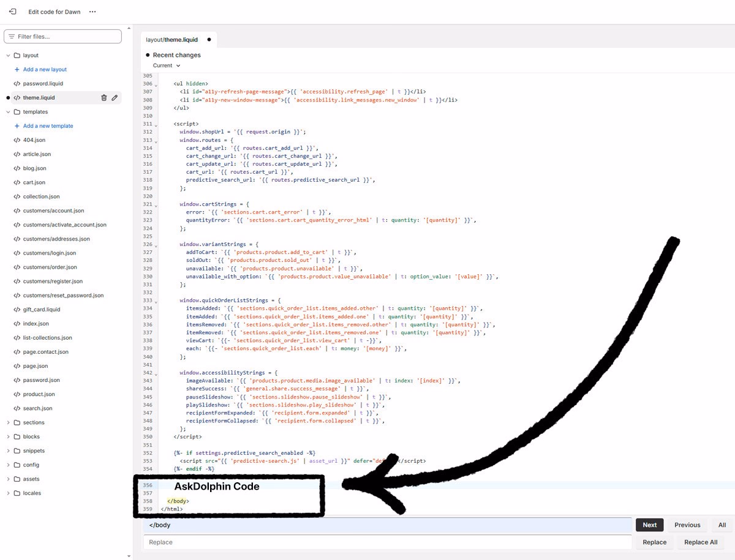Viewport: 735px width, 560px height.
Task: Click sidebar scrollbar up arrow
Action: (129, 28)
